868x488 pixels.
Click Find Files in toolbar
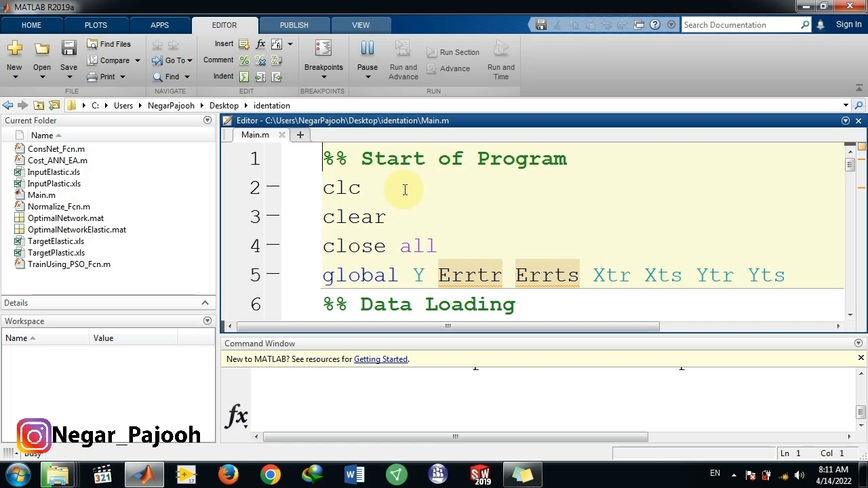point(108,44)
